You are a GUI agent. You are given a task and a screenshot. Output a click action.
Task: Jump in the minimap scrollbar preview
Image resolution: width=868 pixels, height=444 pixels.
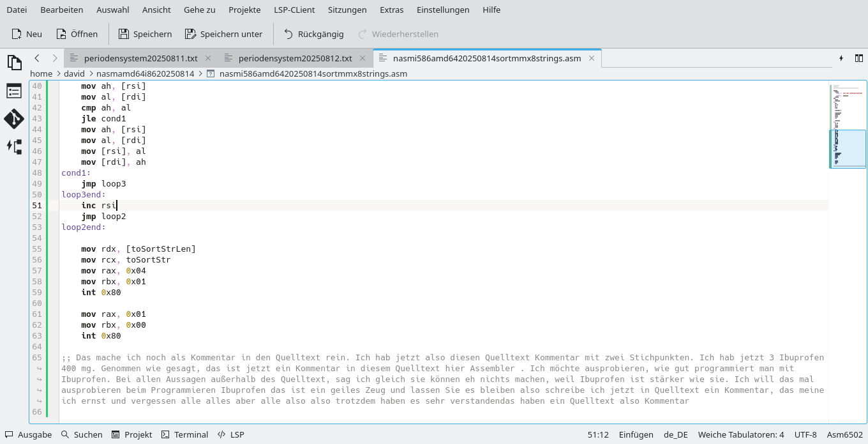coord(848,148)
